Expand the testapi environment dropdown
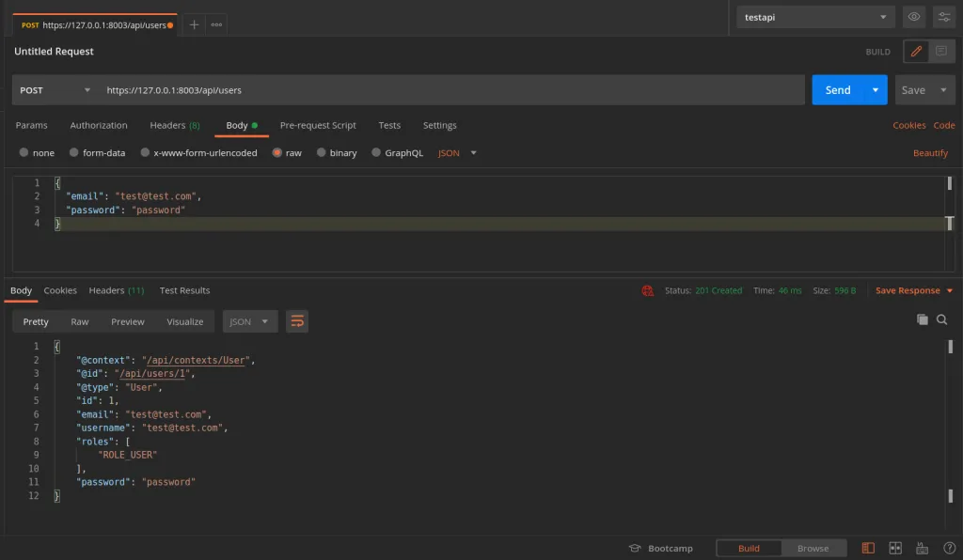 point(815,17)
